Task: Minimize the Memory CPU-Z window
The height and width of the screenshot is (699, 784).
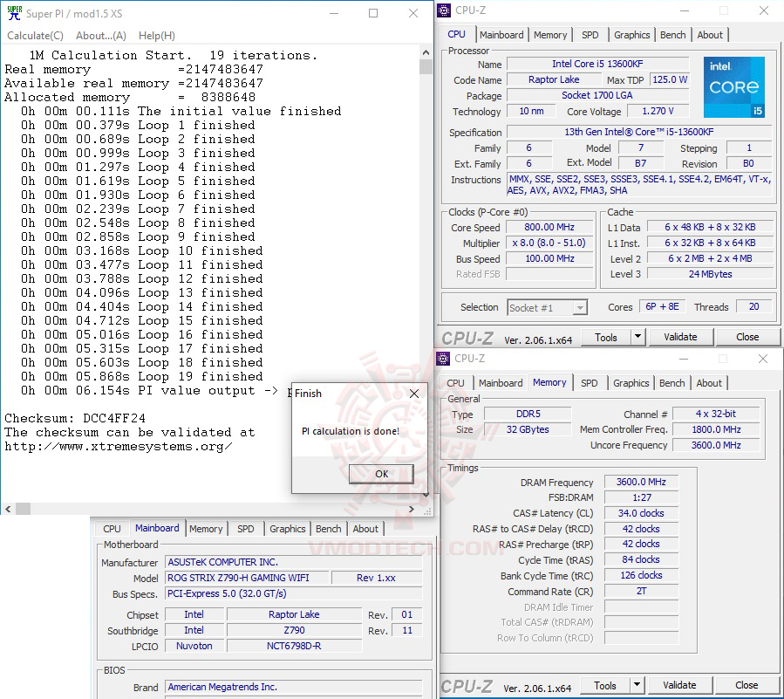Action: coord(684,359)
